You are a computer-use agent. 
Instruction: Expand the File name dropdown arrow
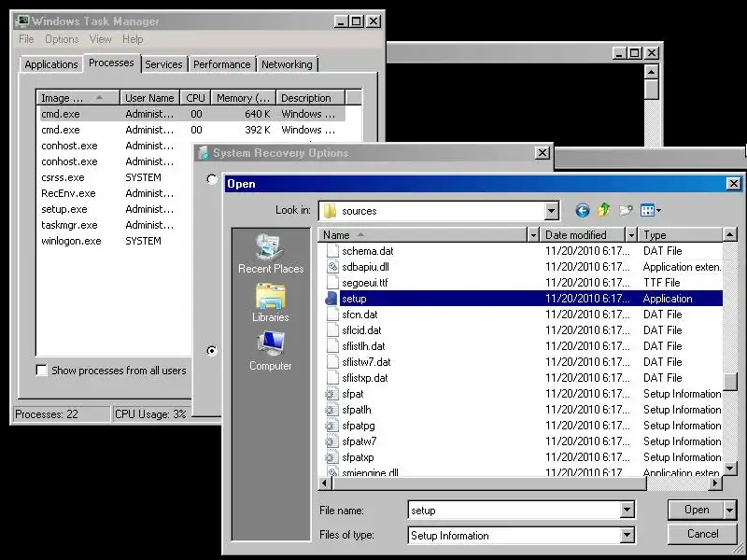tap(627, 511)
